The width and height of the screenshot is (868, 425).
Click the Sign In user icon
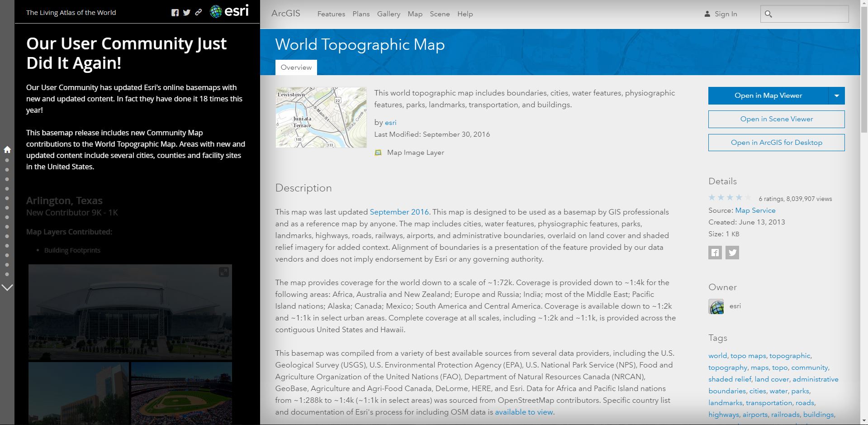pyautogui.click(x=707, y=14)
